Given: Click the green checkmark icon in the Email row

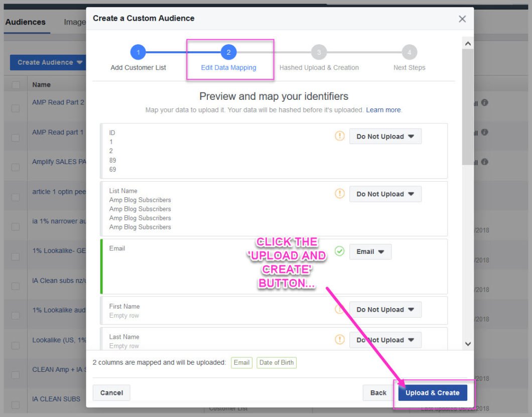Looking at the screenshot, I should pyautogui.click(x=340, y=251).
